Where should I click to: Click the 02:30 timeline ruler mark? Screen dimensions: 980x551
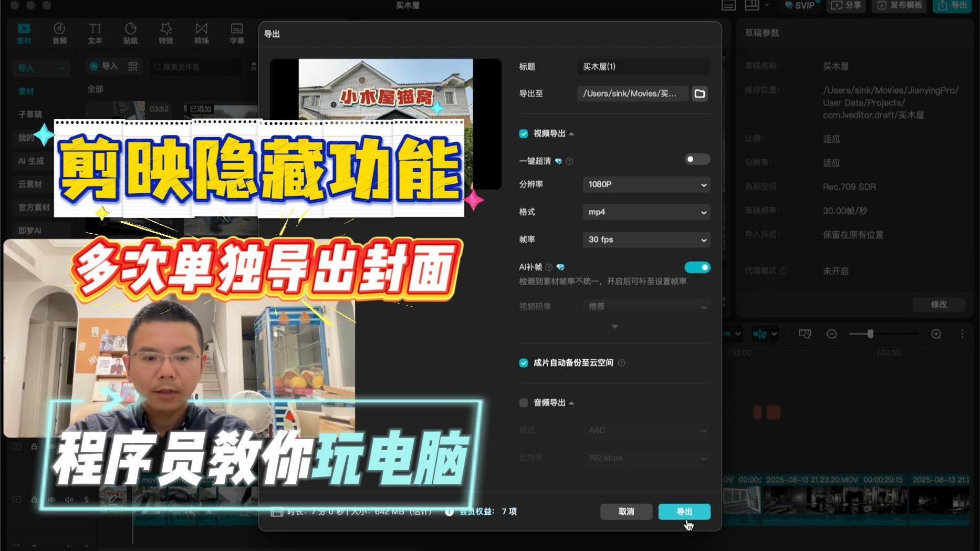coord(891,353)
